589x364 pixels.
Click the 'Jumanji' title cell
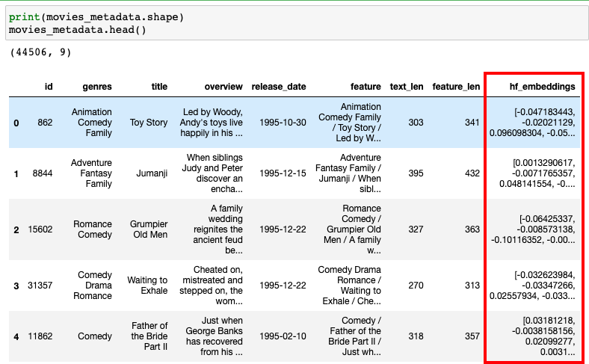click(x=152, y=173)
